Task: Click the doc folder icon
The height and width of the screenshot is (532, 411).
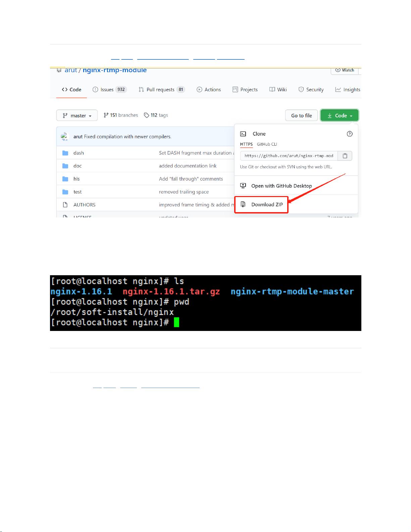Action: coord(65,166)
